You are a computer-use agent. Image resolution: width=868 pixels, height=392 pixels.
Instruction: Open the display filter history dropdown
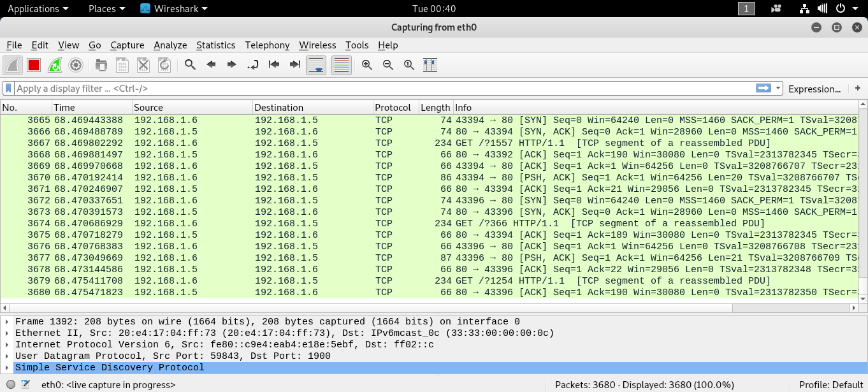pos(778,89)
